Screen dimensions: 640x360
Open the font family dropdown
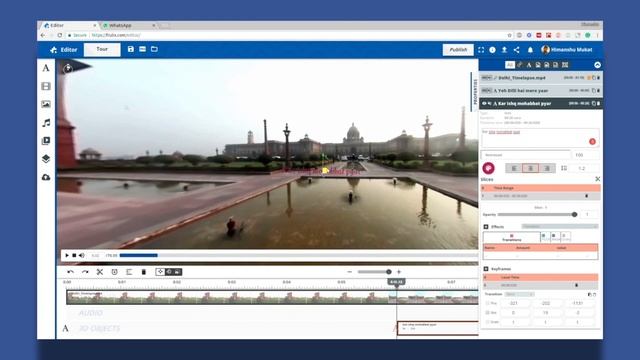point(527,155)
